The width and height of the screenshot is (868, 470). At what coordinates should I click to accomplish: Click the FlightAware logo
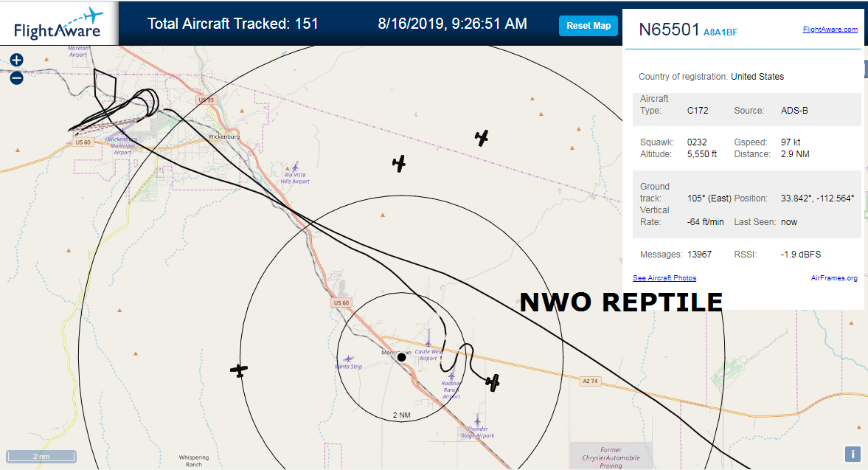[58, 24]
